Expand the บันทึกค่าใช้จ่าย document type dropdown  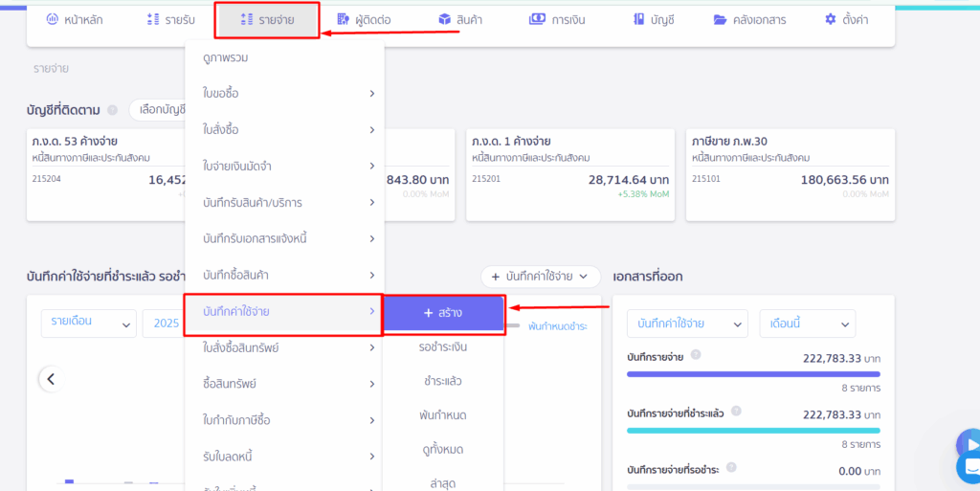pyautogui.click(x=686, y=324)
